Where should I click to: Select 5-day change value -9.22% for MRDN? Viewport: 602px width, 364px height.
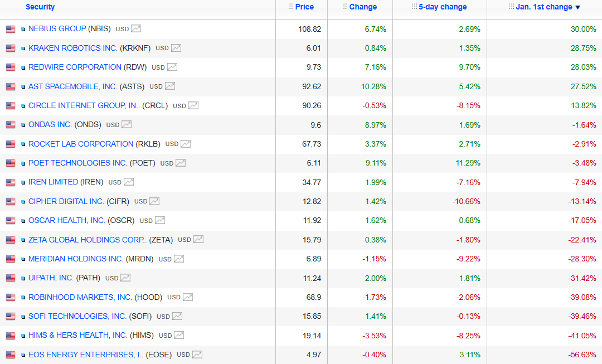click(468, 259)
